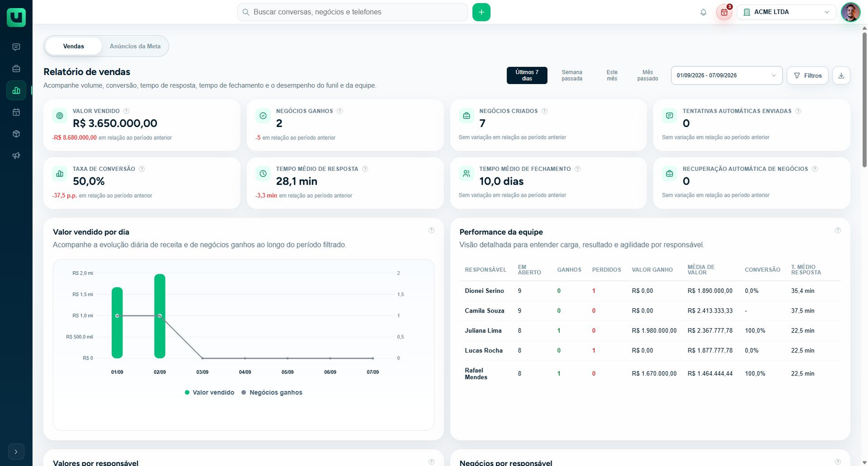Click the Responsável column header
This screenshot has width=868, height=466.
[x=486, y=270]
